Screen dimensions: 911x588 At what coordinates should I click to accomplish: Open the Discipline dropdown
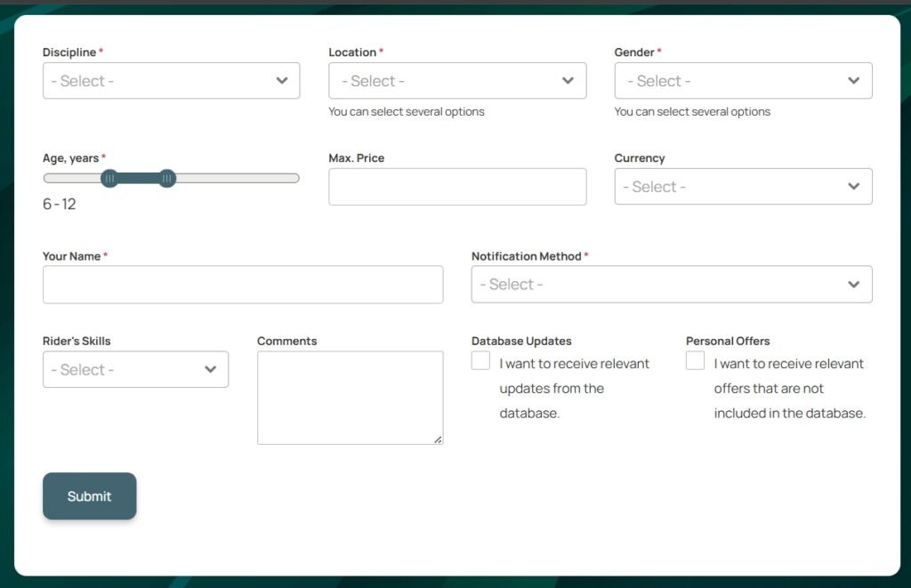(160, 81)
